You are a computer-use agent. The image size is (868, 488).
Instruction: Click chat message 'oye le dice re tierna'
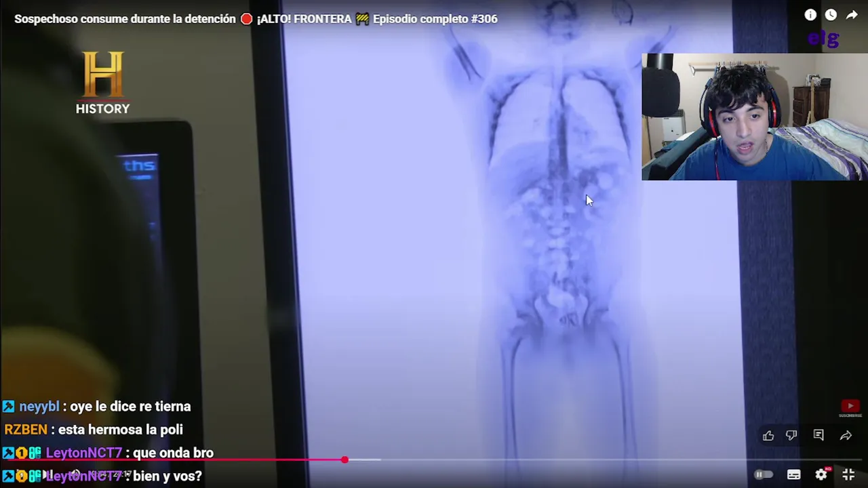(130, 407)
